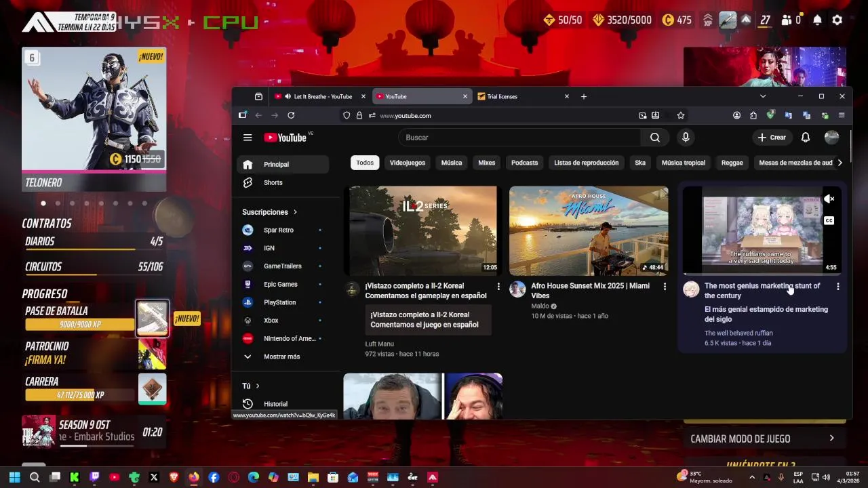Open more options for Il-2 Korea video
The width and height of the screenshot is (868, 488).
pyautogui.click(x=498, y=287)
